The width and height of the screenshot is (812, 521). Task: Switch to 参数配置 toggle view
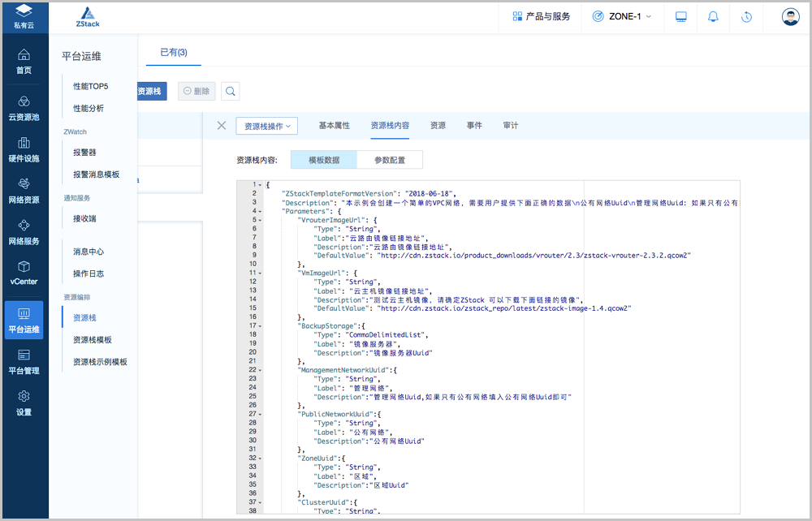(390, 160)
